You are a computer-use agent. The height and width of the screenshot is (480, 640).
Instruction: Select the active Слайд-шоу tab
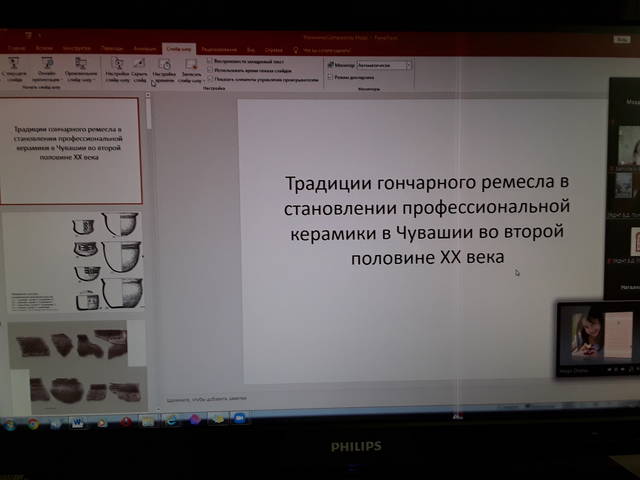coord(179,49)
